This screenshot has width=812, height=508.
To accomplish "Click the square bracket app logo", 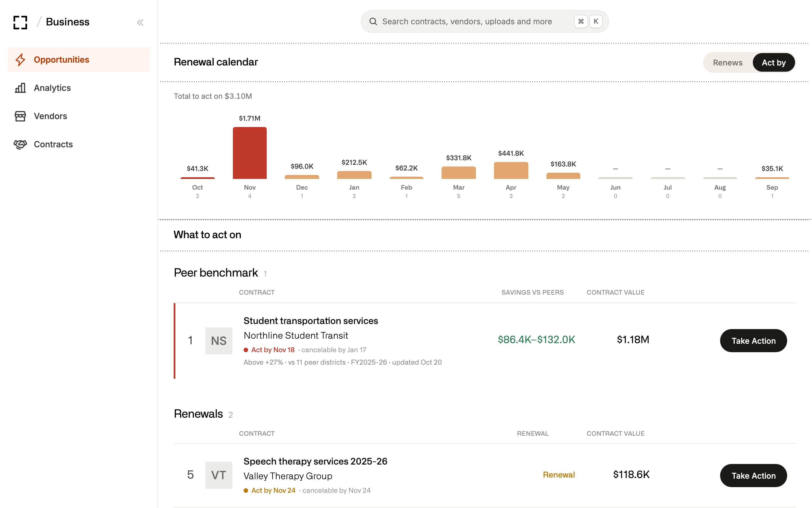I will coord(20,22).
